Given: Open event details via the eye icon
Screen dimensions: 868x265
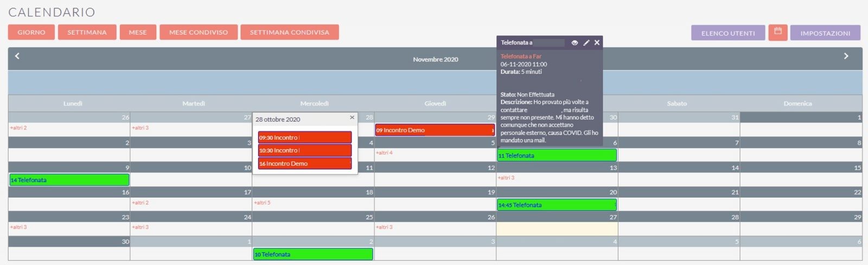Looking at the screenshot, I should point(575,43).
